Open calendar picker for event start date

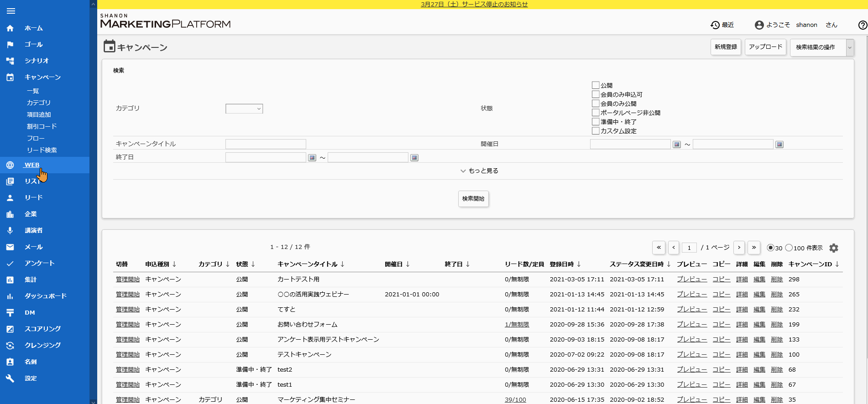coord(677,145)
